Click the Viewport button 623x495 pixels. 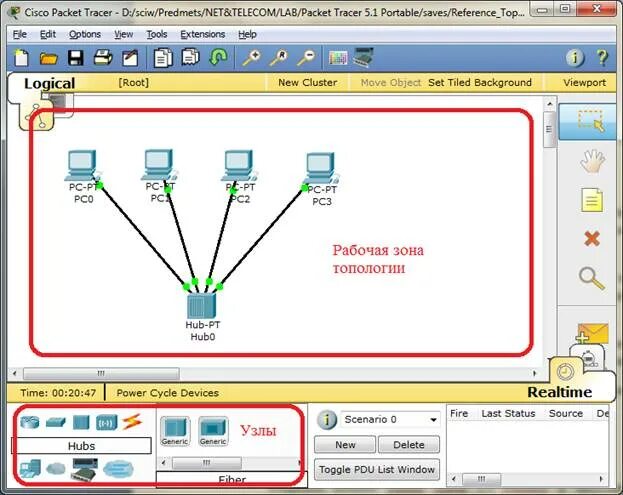(584, 83)
